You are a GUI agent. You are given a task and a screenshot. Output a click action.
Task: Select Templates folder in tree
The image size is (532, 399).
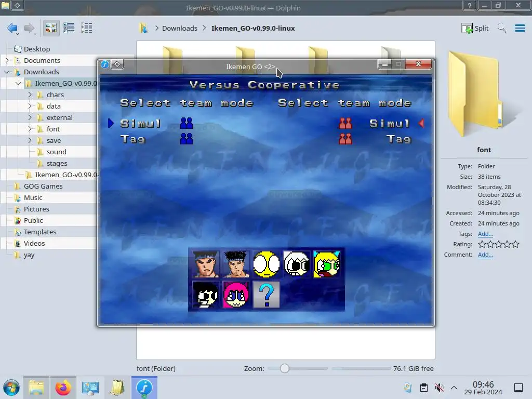tap(39, 232)
